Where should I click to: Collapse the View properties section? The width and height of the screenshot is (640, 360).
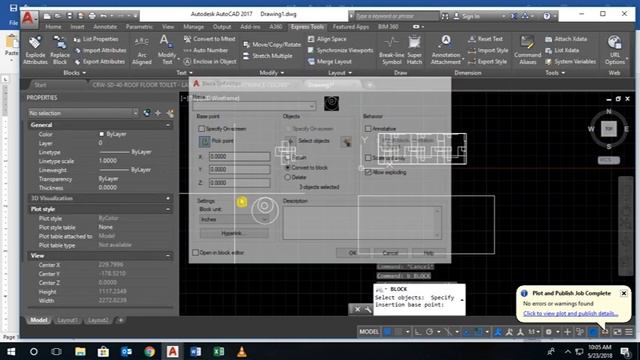tap(168, 256)
